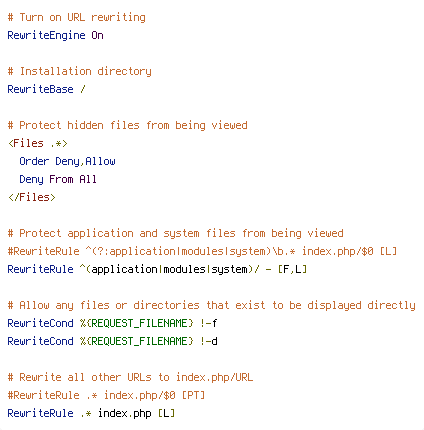Click the commented rule with [PT] flag
The image size is (424, 430).
tap(106, 395)
